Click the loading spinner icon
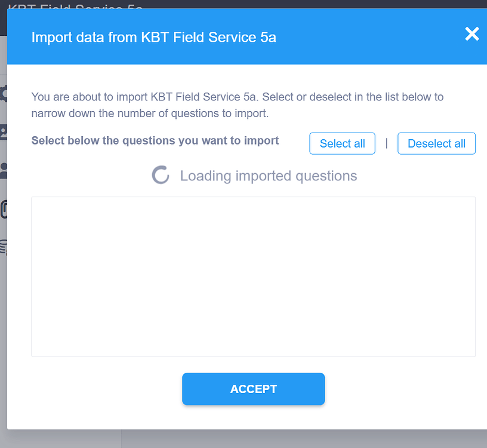The width and height of the screenshot is (487, 448). [161, 176]
